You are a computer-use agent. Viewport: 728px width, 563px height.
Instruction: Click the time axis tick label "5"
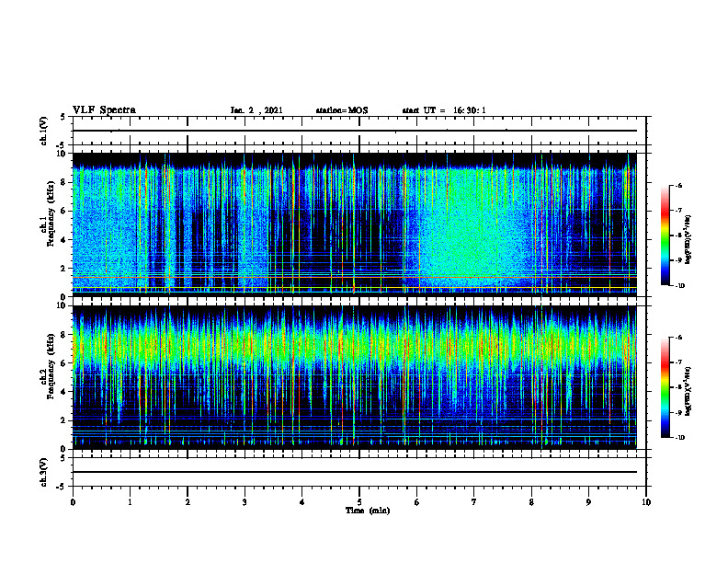pos(359,502)
